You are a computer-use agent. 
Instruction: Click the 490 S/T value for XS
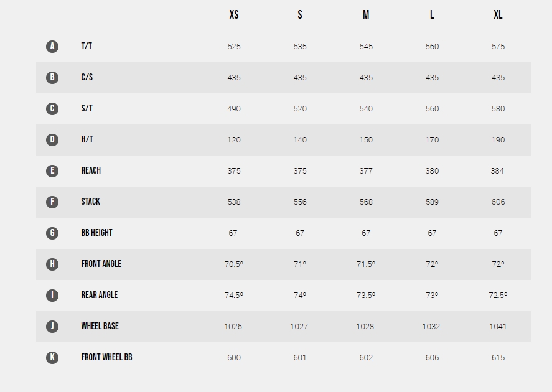coord(234,109)
